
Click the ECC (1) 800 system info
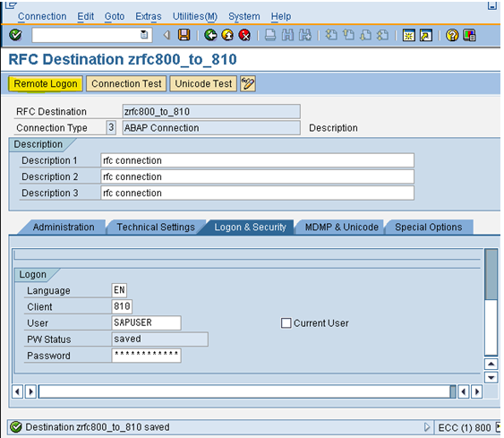[464, 427]
